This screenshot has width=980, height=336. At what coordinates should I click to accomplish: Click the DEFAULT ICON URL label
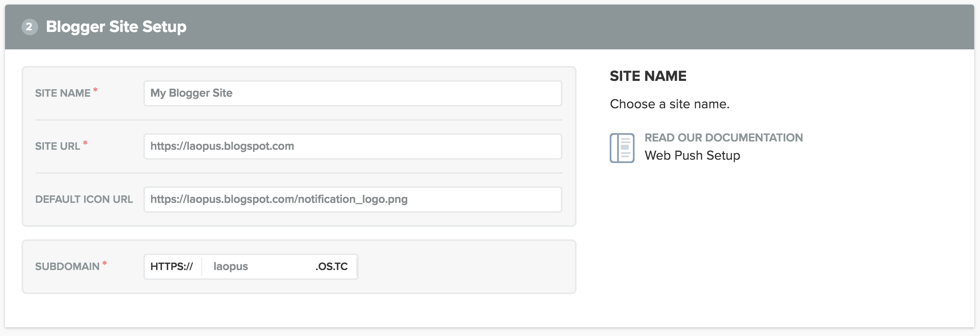84,200
